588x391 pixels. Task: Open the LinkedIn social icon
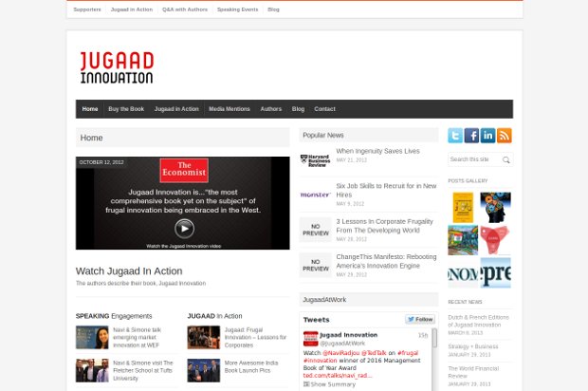pos(487,136)
